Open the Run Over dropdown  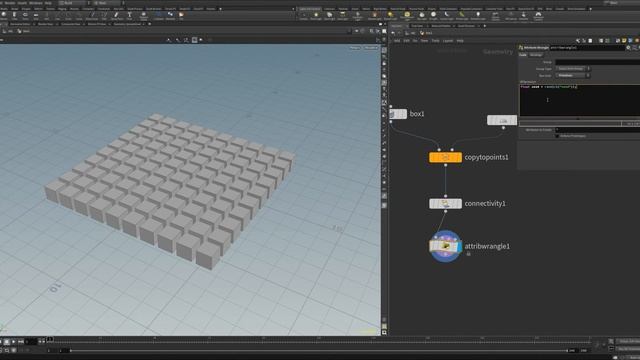(573, 76)
